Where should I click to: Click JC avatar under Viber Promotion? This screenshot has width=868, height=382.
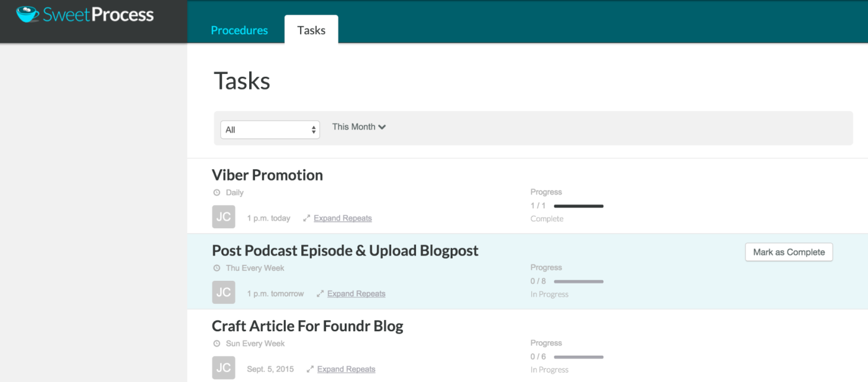pyautogui.click(x=223, y=217)
